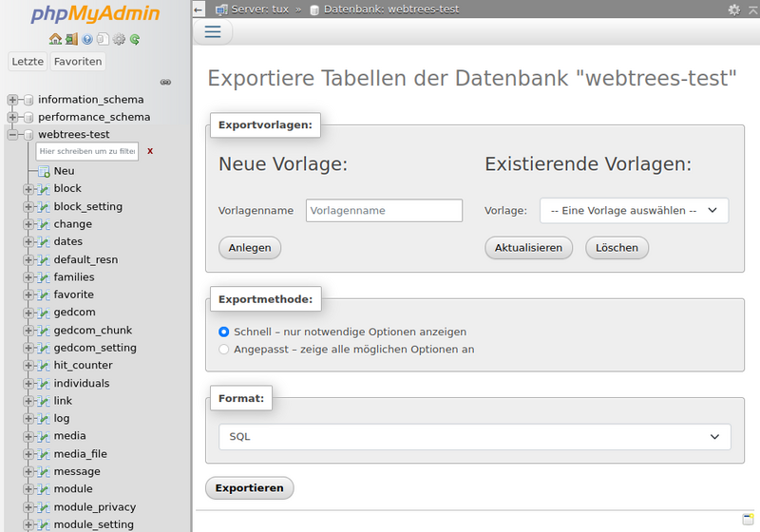The image size is (760, 532).
Task: Click the phpMyAdmin home icon
Action: tap(55, 39)
